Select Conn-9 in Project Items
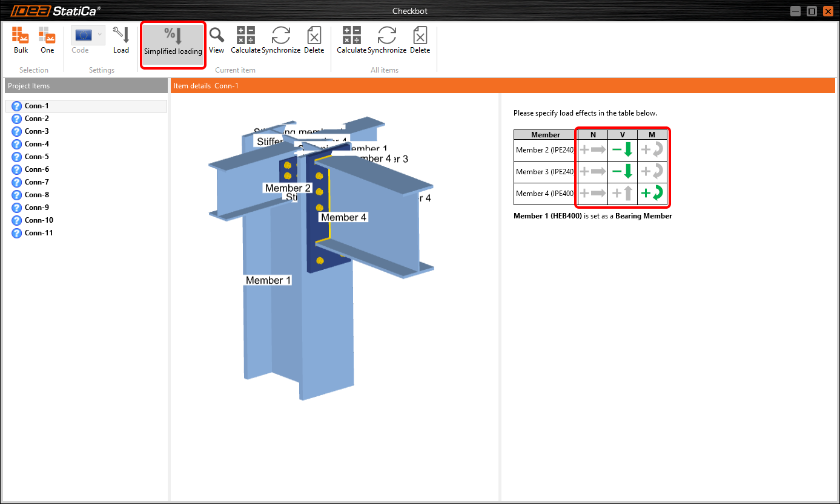Image resolution: width=840 pixels, height=504 pixels. point(86,208)
